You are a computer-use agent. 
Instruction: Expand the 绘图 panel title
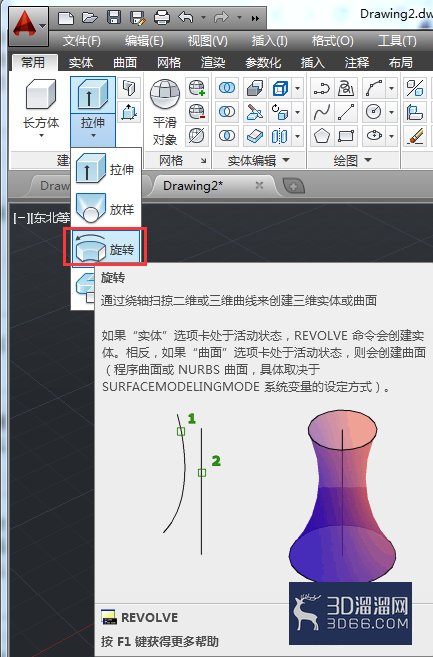click(x=353, y=160)
